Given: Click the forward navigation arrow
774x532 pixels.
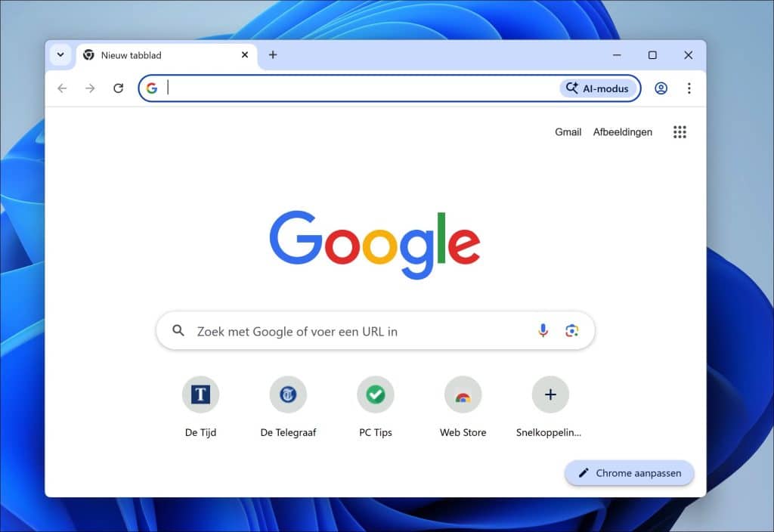Looking at the screenshot, I should point(89,88).
